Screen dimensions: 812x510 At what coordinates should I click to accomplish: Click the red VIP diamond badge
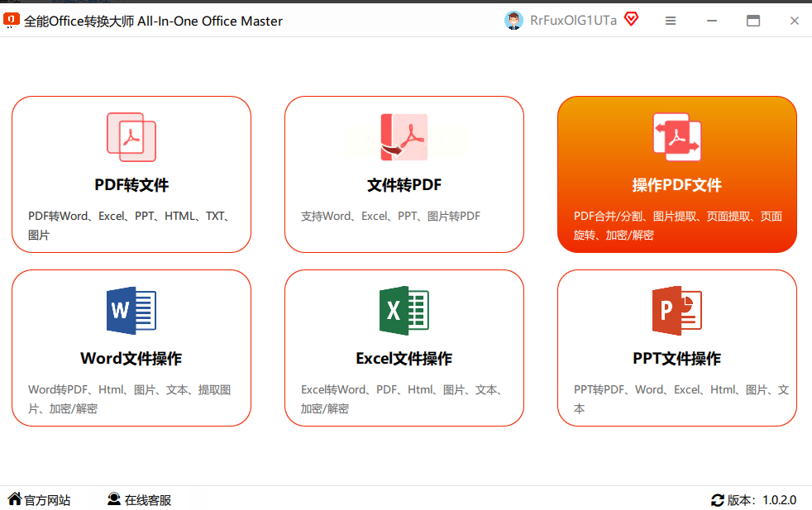631,20
